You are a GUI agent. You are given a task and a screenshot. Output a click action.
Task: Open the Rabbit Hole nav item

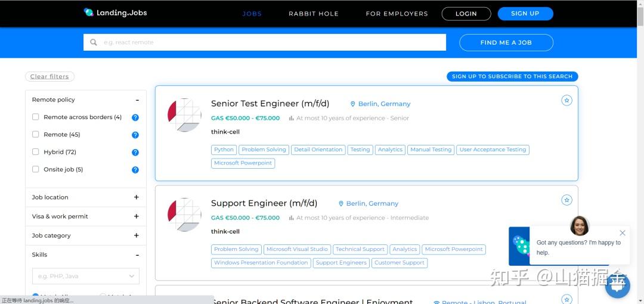314,14
